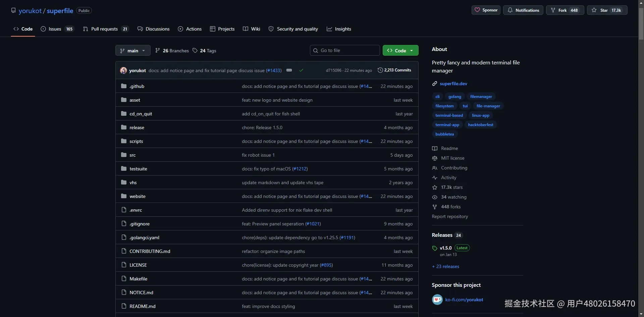Image resolution: width=644 pixels, height=317 pixels.
Task: Click the yorukot avatar in commit header
Action: 123,70
